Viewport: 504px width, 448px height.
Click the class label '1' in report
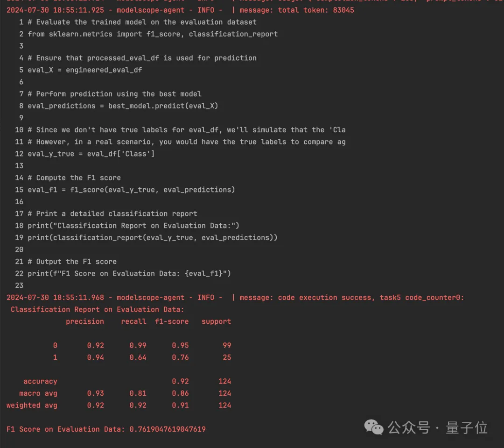click(x=55, y=357)
